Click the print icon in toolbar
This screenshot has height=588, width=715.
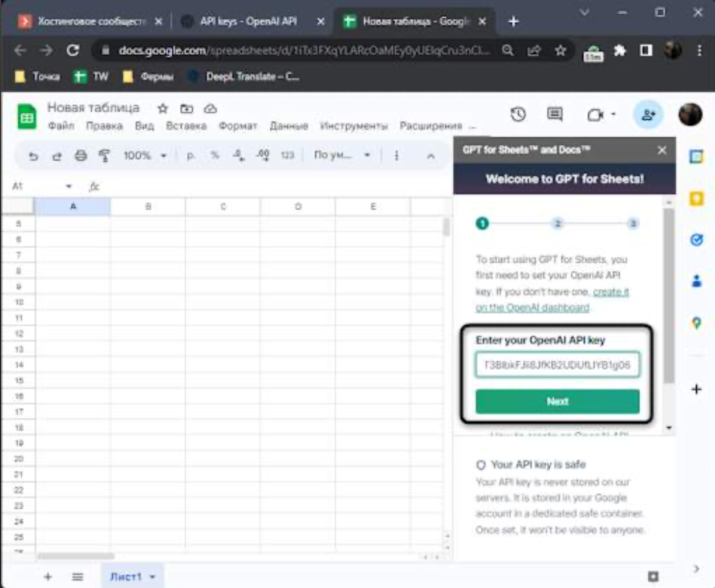81,156
